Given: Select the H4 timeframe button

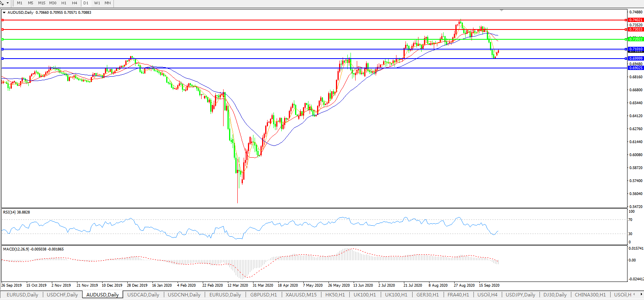Looking at the screenshot, I should tap(74, 3).
